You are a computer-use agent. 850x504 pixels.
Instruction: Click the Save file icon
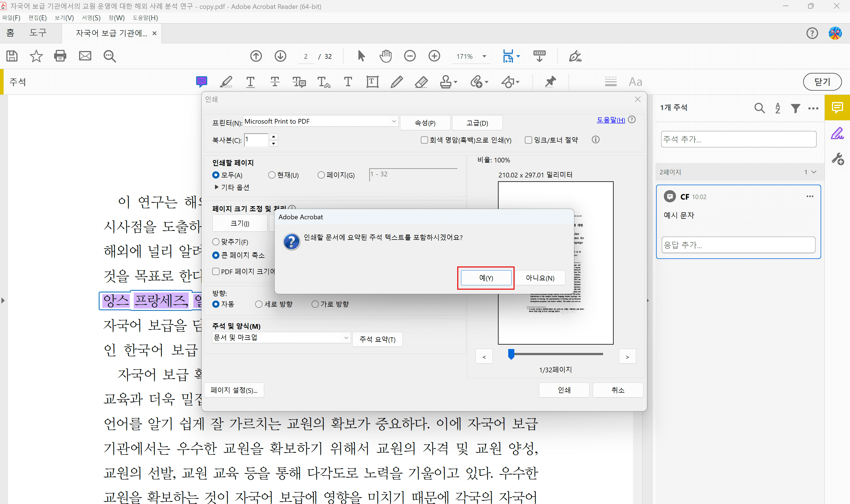click(x=12, y=56)
